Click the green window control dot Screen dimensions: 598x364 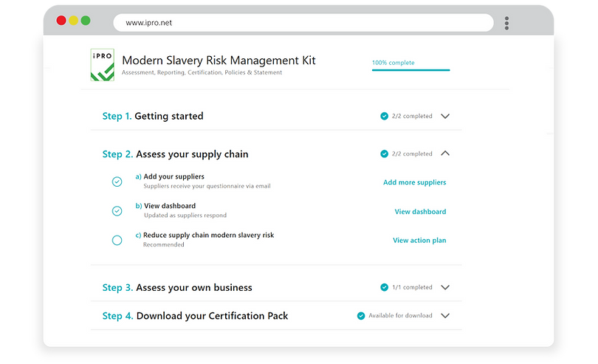86,20
